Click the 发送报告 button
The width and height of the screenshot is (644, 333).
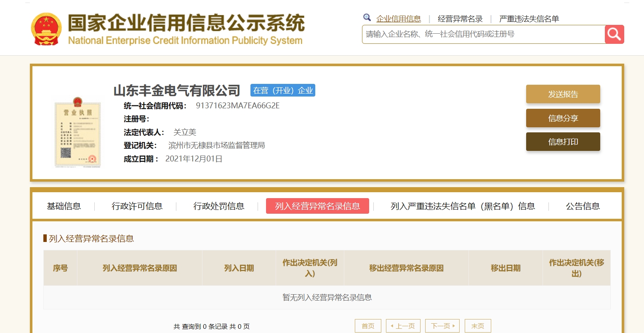[563, 94]
